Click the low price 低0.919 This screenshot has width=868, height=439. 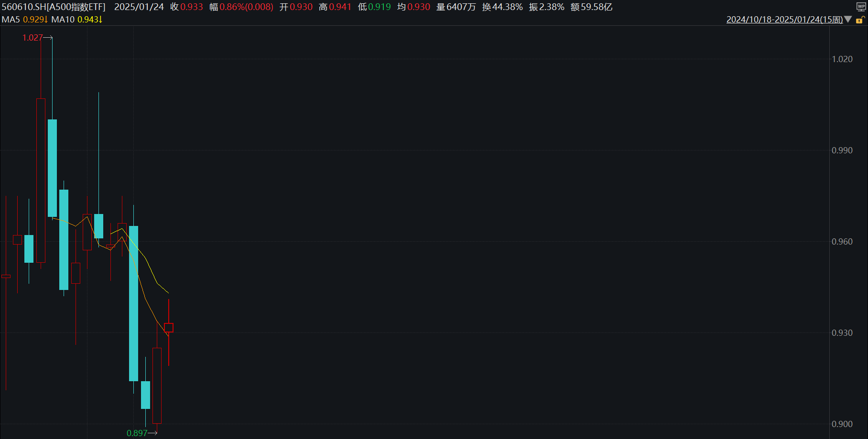coord(374,7)
